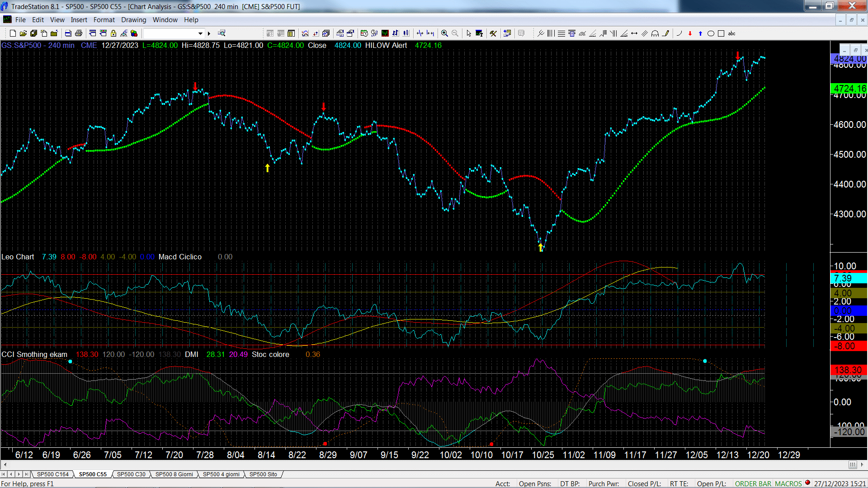
Task: Click the symbol lookup magnifier icon
Action: click(x=222, y=33)
